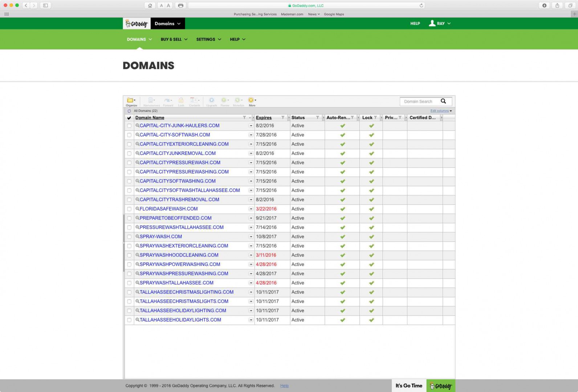
Task: Check the box for CAPITALCITYJUNKREMOVAL.COM
Action: 129,154
